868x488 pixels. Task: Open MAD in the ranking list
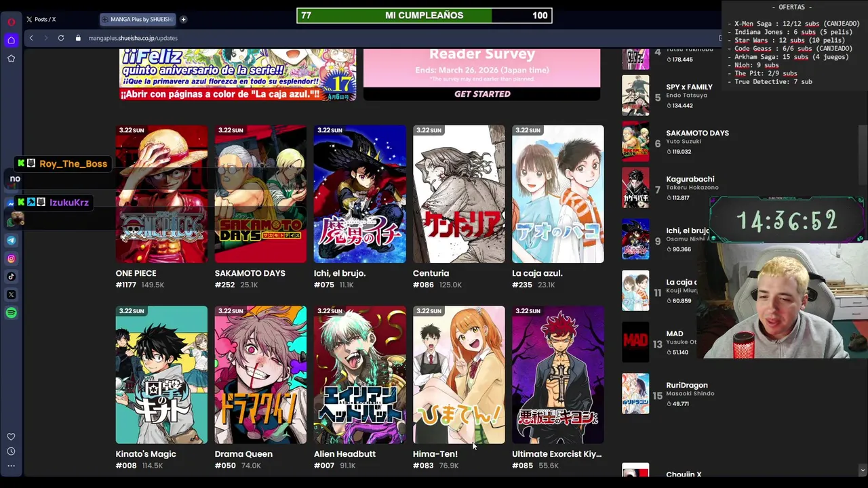(674, 333)
